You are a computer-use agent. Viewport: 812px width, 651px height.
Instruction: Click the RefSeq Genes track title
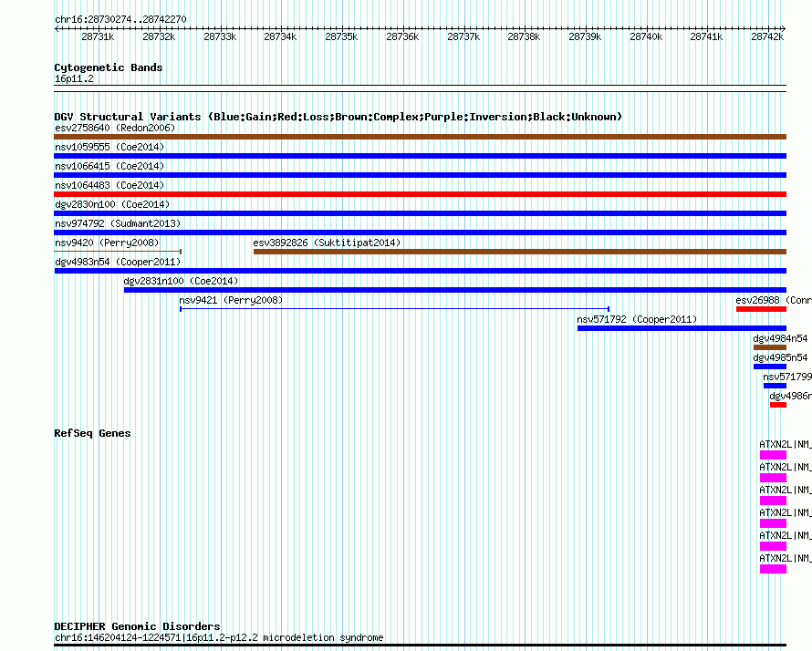pyautogui.click(x=92, y=433)
